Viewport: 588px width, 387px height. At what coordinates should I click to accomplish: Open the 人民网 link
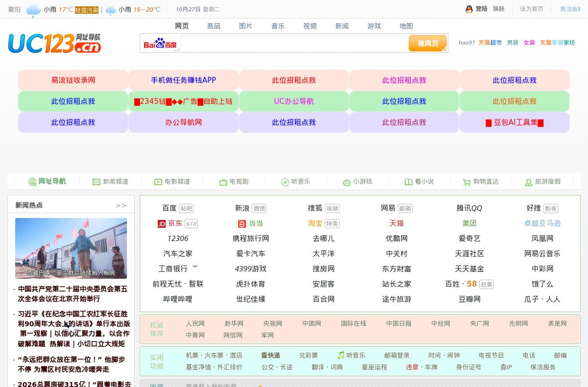195,324
